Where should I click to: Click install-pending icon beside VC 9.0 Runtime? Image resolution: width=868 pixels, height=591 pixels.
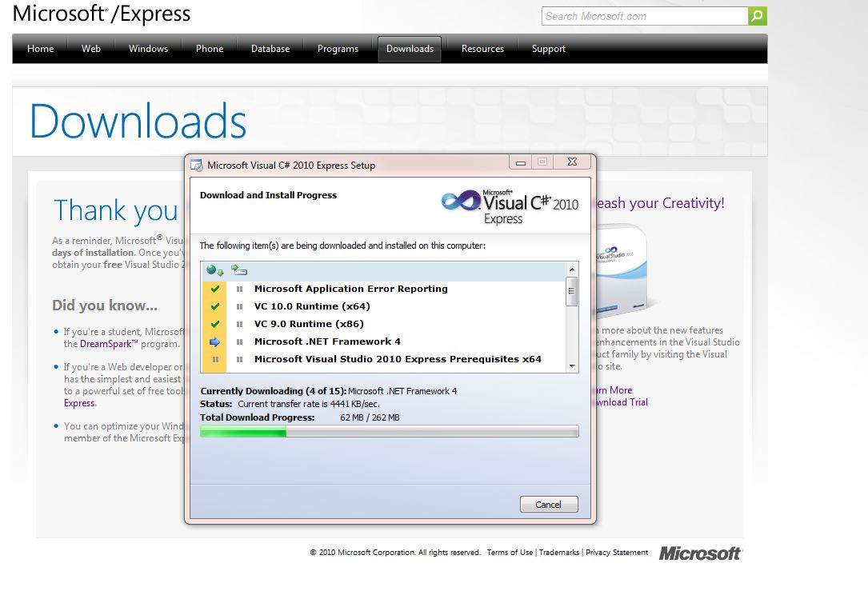(x=240, y=324)
